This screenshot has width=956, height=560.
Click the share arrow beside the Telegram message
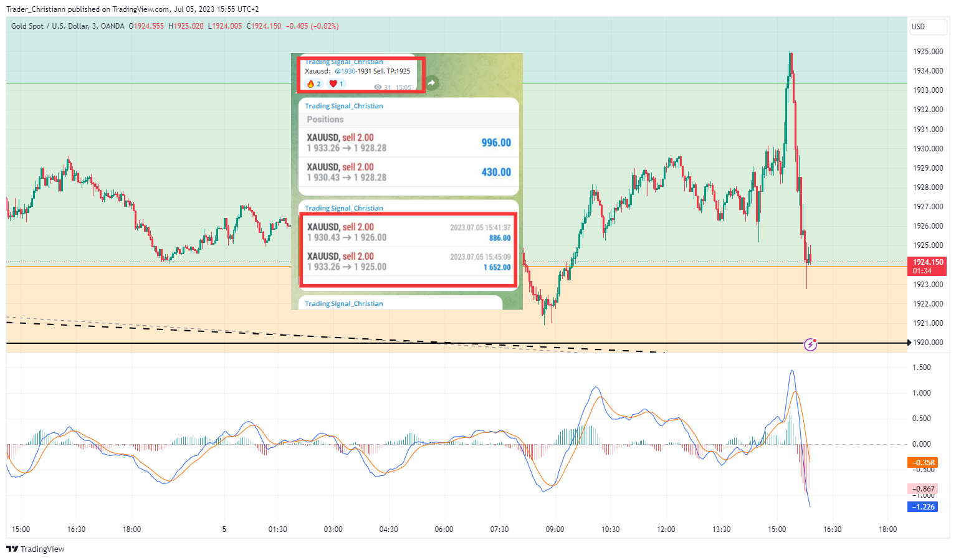point(431,83)
